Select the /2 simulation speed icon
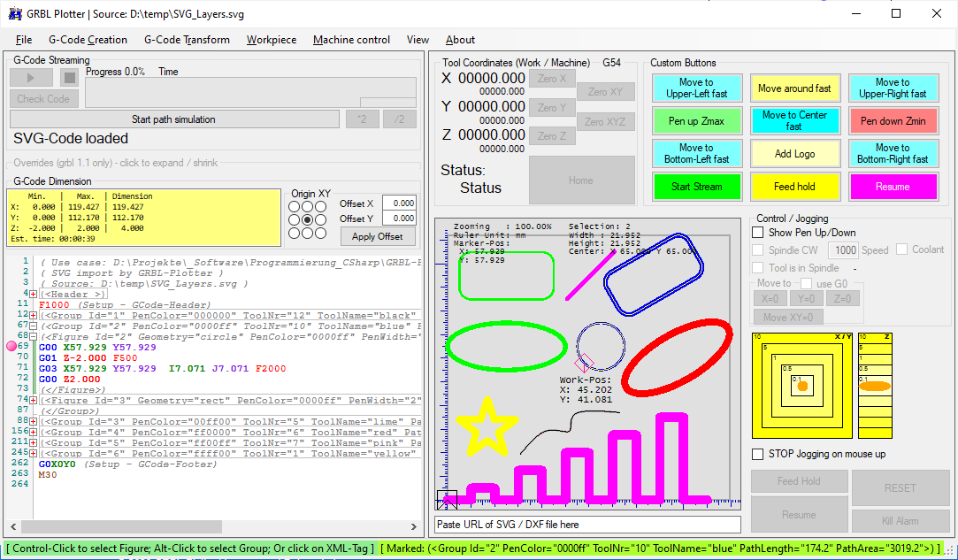Image resolution: width=958 pixels, height=560 pixels. pyautogui.click(x=399, y=119)
